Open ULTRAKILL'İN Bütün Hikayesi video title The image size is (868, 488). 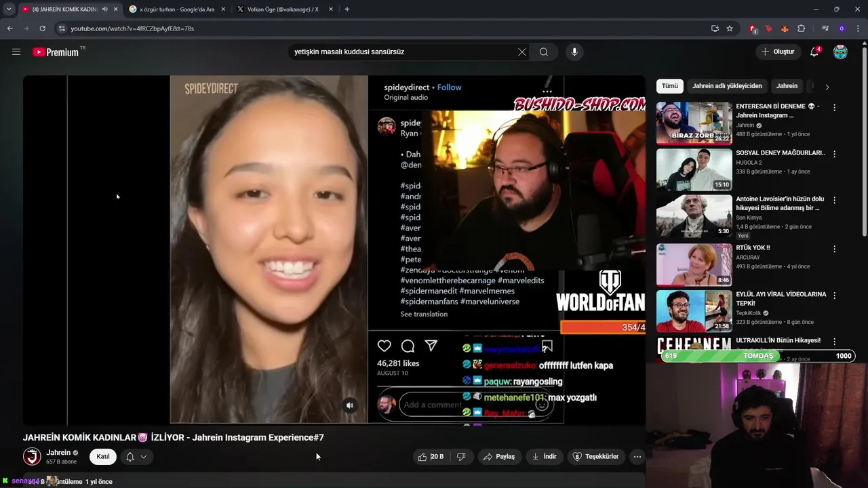pos(778,340)
